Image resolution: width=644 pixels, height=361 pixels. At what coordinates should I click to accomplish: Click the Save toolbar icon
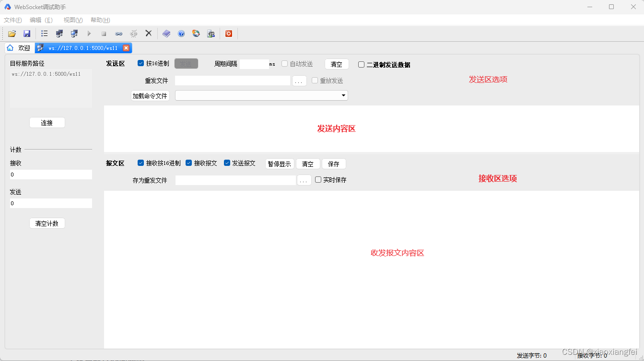(27, 34)
